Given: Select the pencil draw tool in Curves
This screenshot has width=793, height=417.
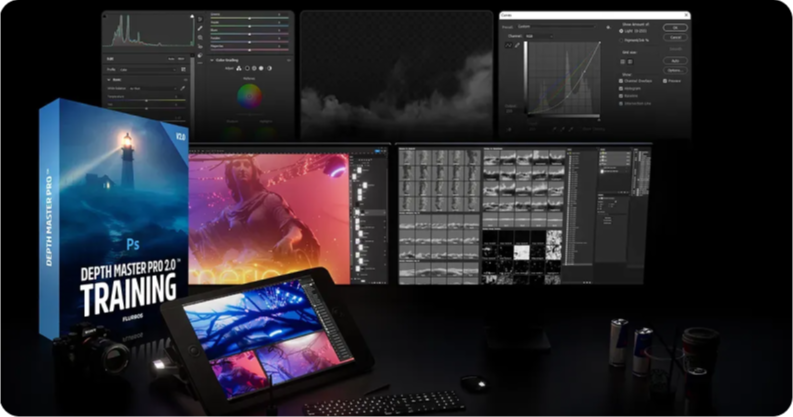Looking at the screenshot, I should click(517, 45).
